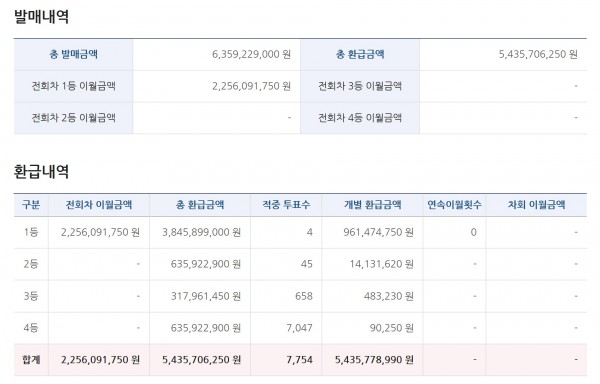Viewport: 600px width, 384px height.
Task: Click the 차회 이월금액 column header
Action: pyautogui.click(x=536, y=205)
